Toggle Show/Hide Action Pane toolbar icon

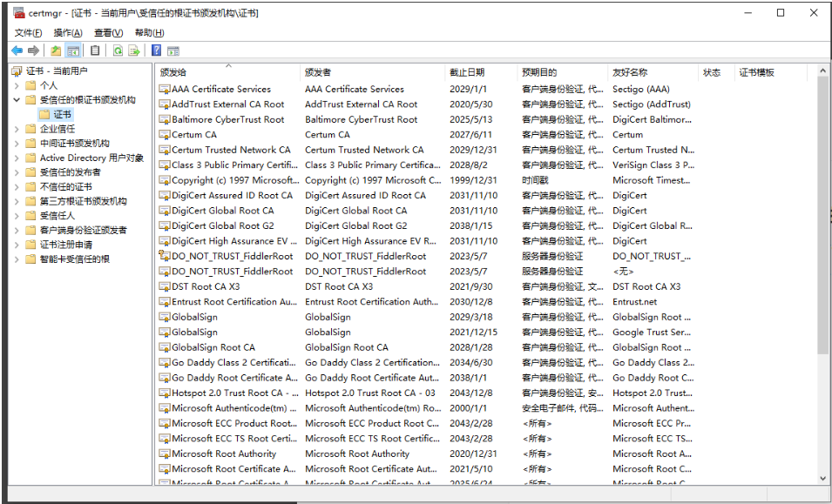173,50
